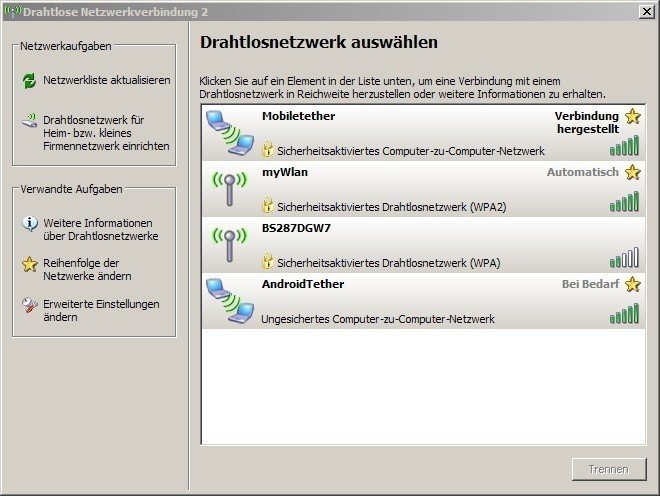Click the myWlan signal strength bars

[x=624, y=201]
